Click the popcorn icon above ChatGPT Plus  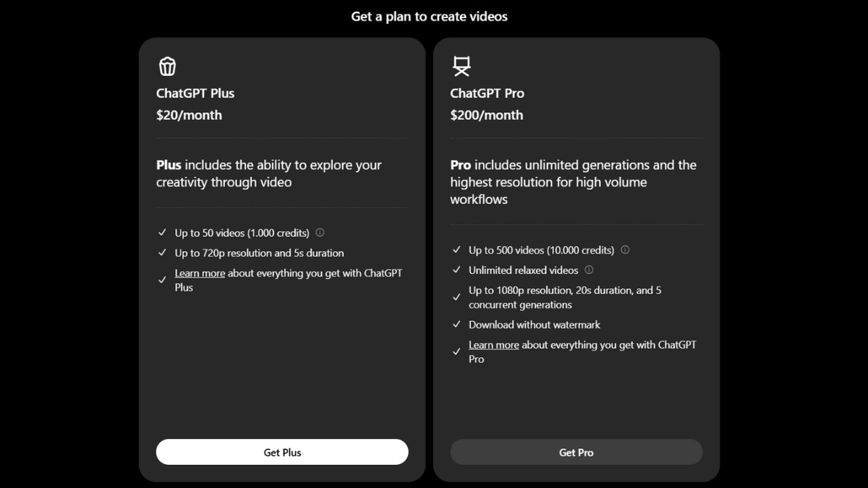click(x=167, y=67)
